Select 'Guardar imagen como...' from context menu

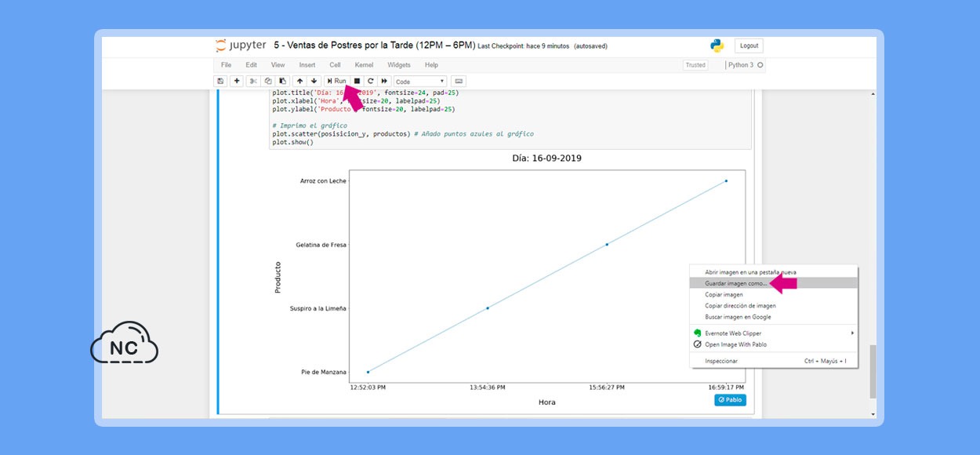click(x=773, y=283)
